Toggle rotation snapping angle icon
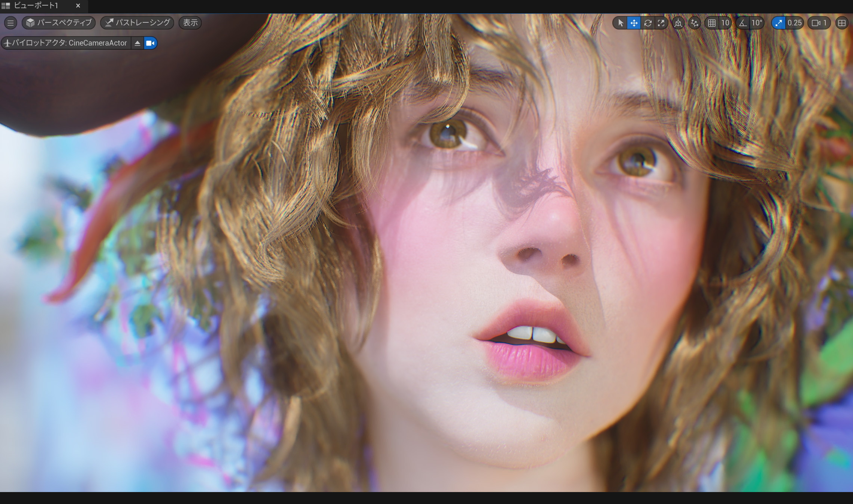This screenshot has height=504, width=853. pos(743,23)
